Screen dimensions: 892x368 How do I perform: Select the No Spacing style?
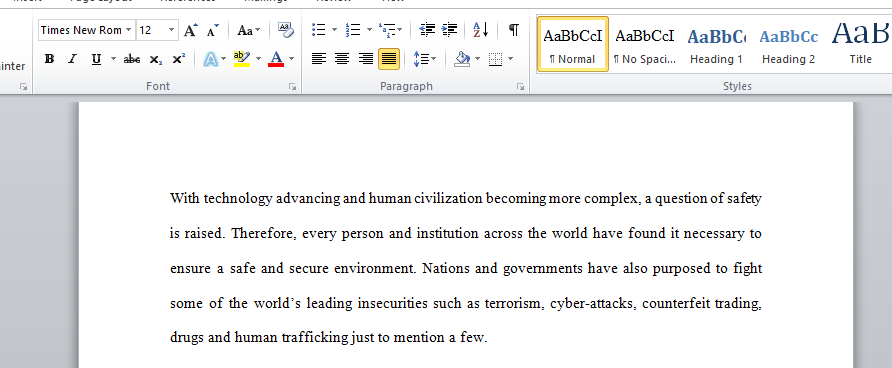645,44
